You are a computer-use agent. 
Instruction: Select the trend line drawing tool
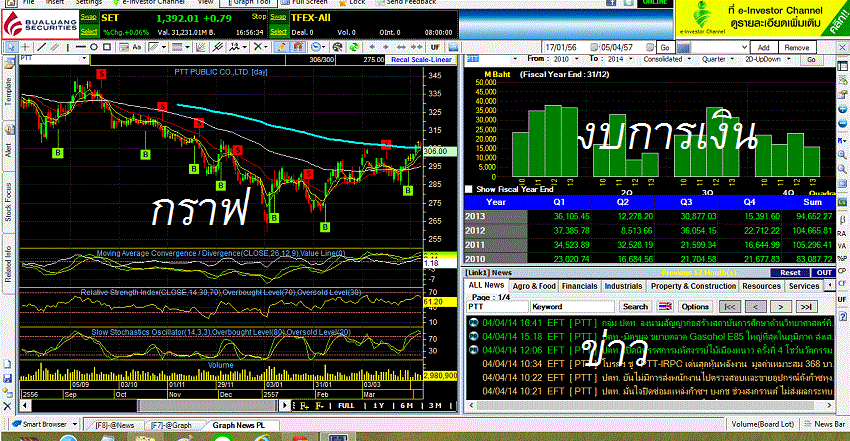click(x=42, y=47)
